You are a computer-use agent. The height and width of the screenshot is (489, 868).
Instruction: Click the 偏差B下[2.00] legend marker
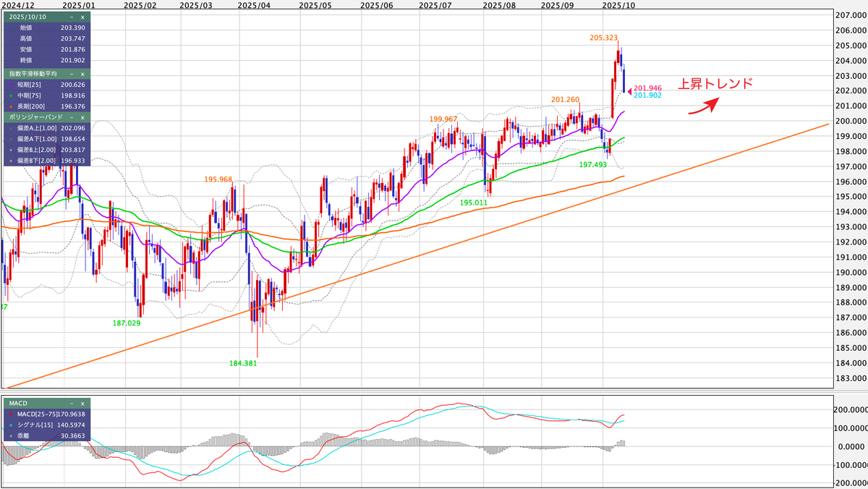(10, 161)
